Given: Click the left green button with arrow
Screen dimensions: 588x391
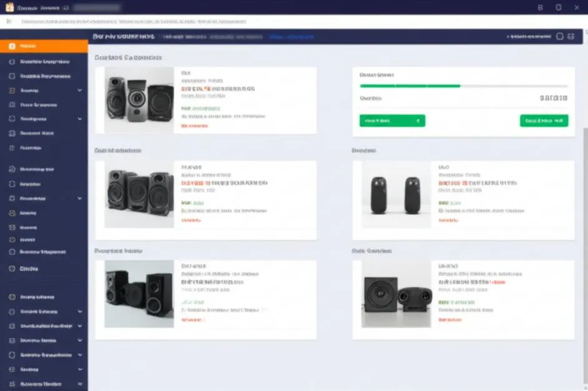Looking at the screenshot, I should (392, 121).
